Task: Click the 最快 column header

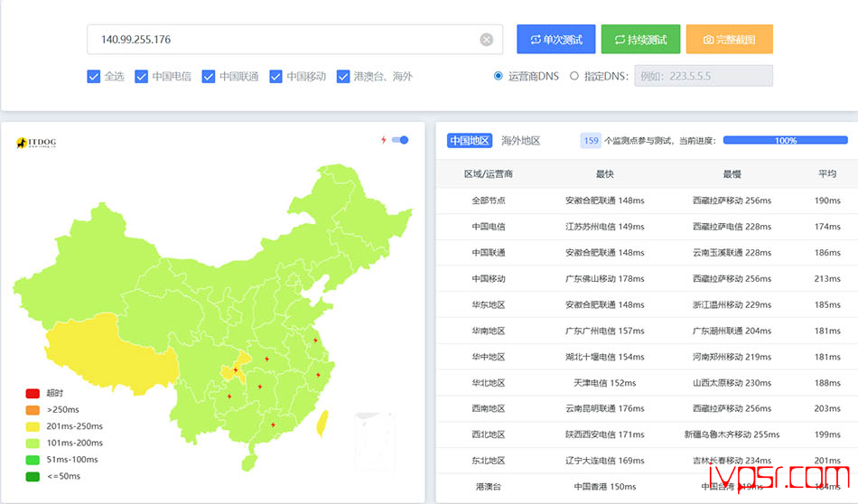Action: [604, 174]
